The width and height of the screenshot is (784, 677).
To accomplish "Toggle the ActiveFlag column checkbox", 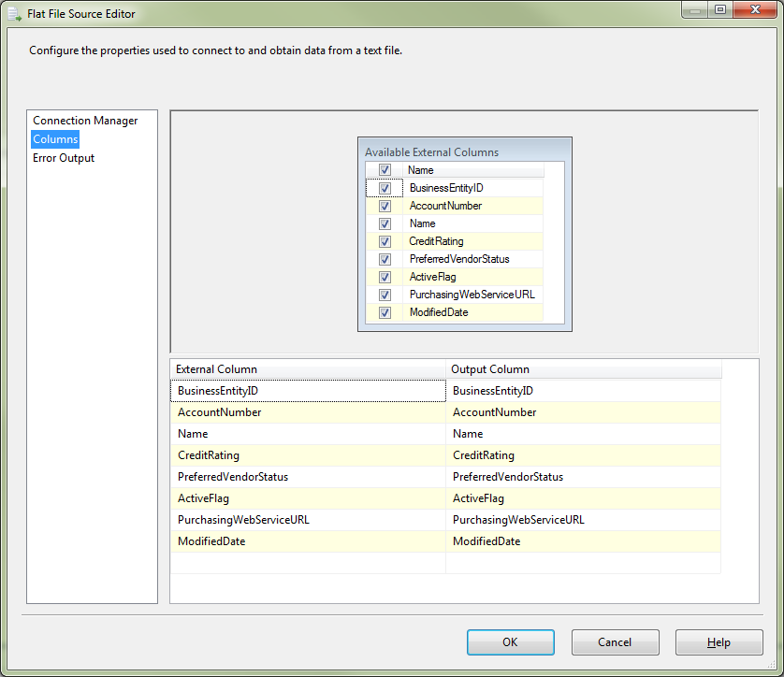I will coord(385,277).
